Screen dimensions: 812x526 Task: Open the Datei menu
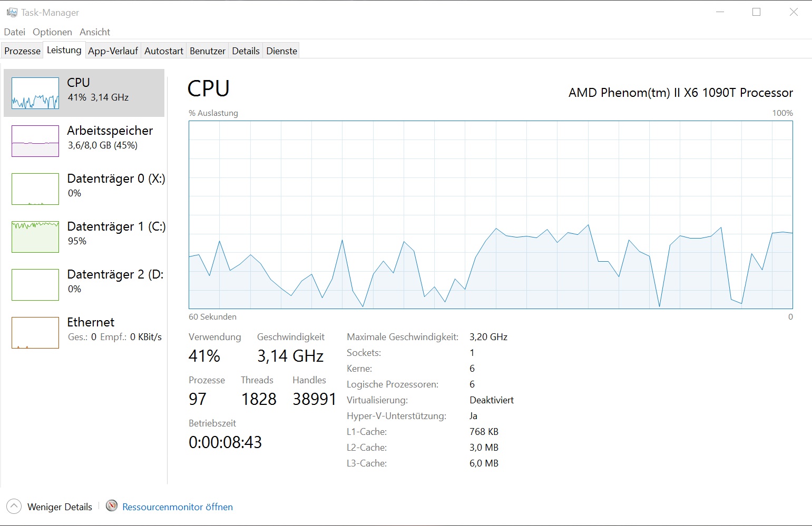pos(15,32)
